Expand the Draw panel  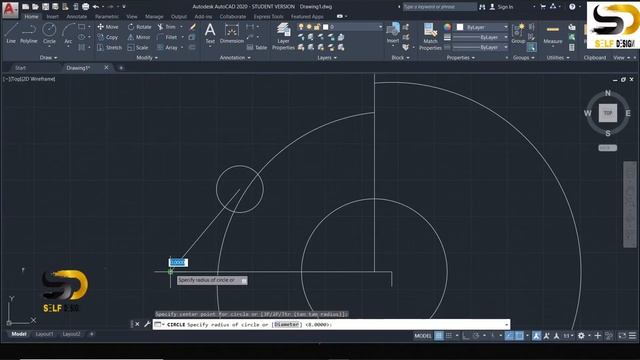coord(48,58)
